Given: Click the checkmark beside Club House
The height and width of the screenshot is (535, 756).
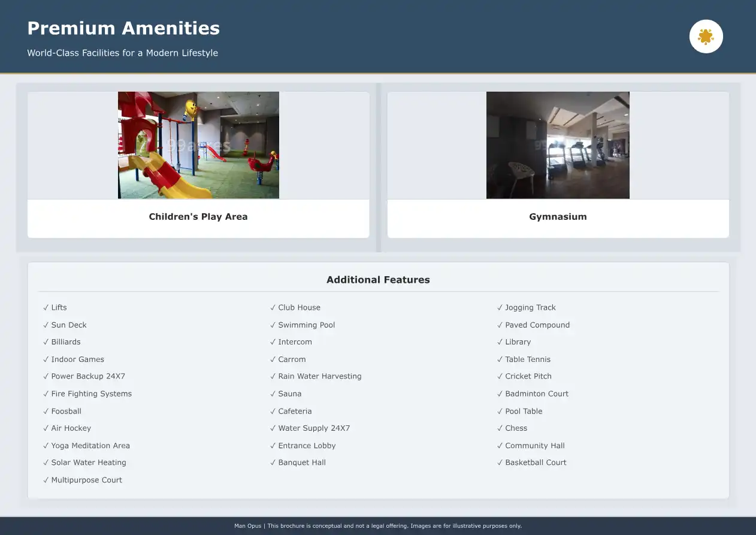Looking at the screenshot, I should (273, 307).
